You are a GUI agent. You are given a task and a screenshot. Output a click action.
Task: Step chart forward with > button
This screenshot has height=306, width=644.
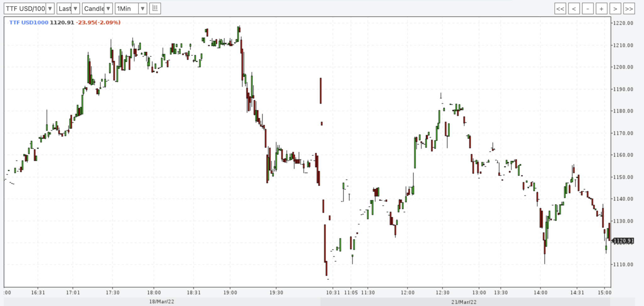(615, 8)
